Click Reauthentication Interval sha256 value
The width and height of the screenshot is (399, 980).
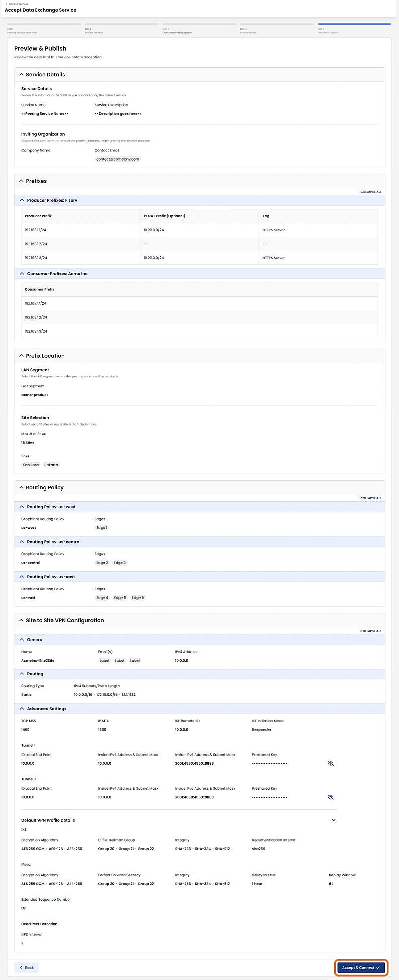(259, 849)
